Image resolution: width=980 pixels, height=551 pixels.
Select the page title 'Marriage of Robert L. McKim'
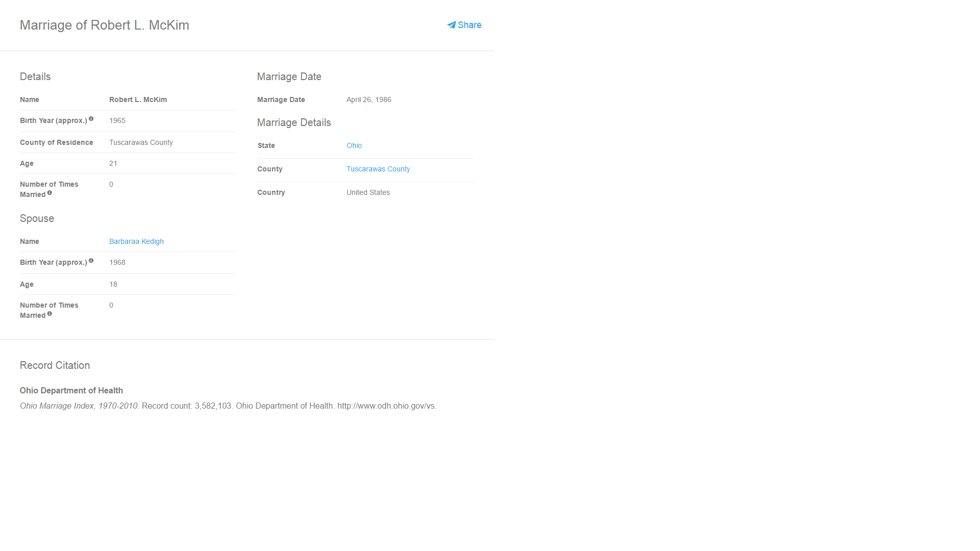[105, 25]
